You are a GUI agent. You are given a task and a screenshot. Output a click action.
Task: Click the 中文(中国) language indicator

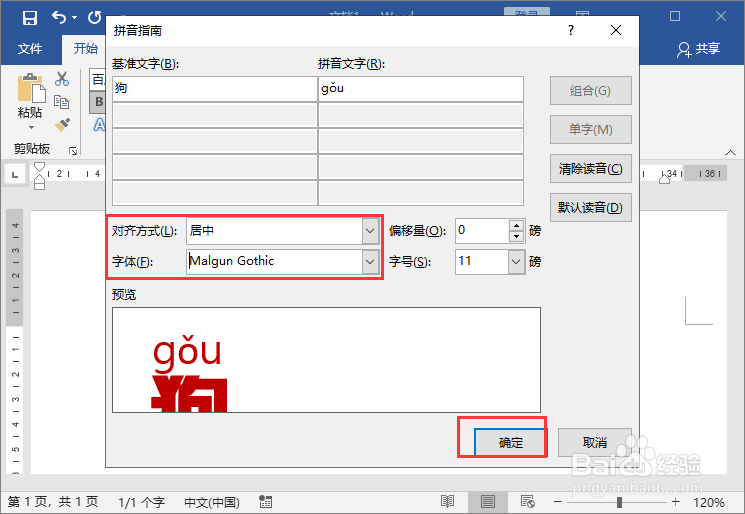click(212, 503)
